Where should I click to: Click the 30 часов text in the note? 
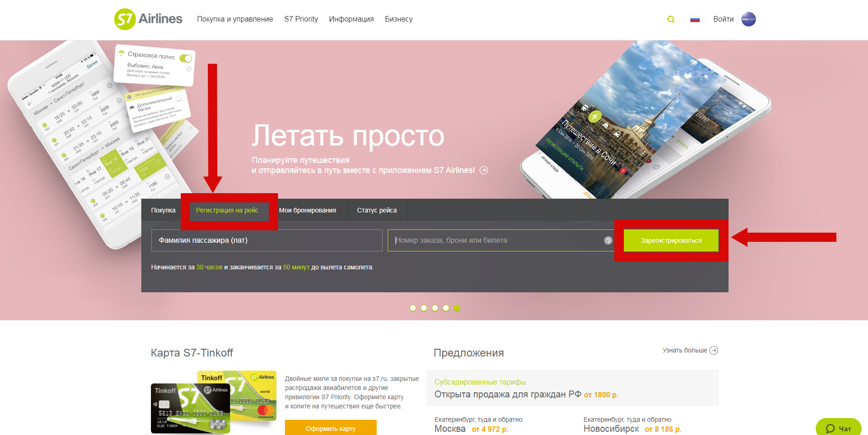[209, 267]
